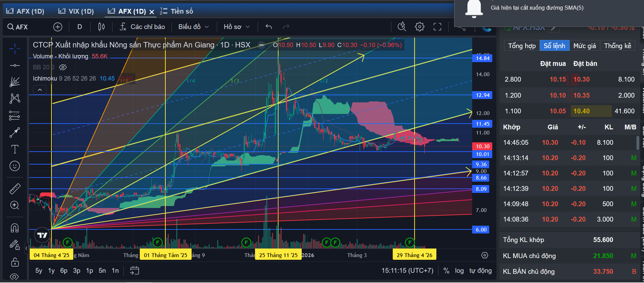Open the go-to-date calendar icon
The width and height of the screenshot is (644, 283).
(135, 271)
